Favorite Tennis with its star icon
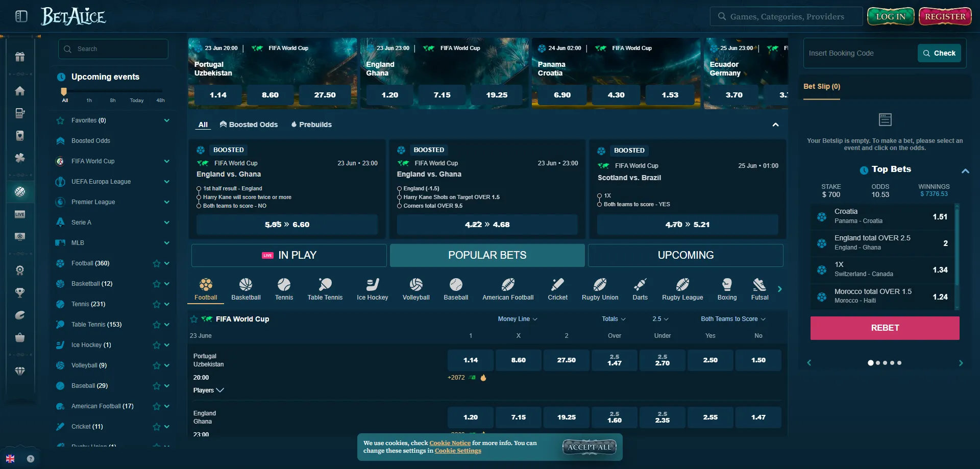980x469 pixels. 157,304
